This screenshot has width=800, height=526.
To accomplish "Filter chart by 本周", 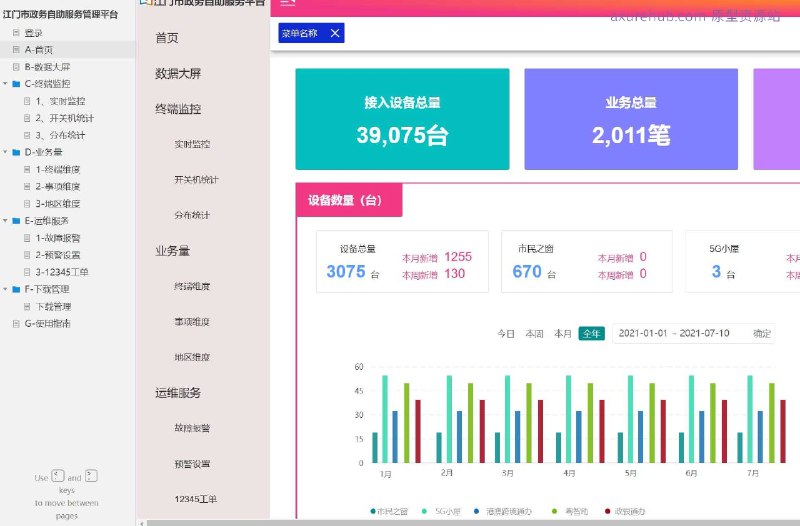I will pos(534,334).
